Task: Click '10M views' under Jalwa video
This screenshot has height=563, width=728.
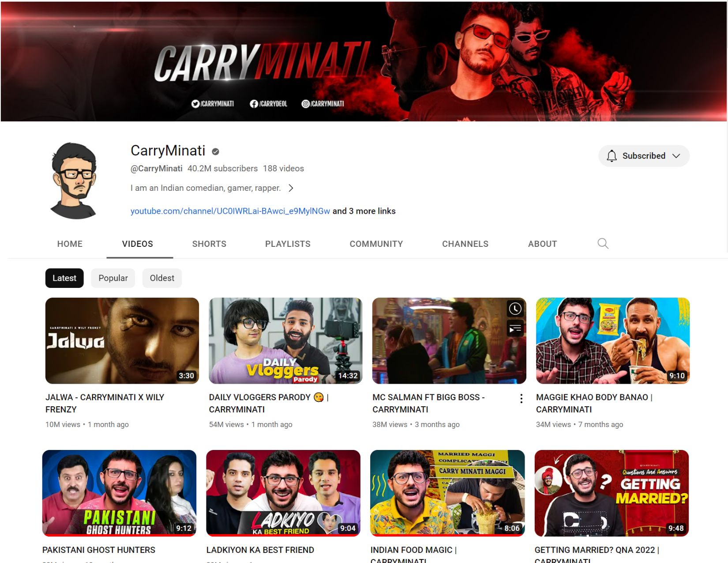Action: [x=63, y=424]
